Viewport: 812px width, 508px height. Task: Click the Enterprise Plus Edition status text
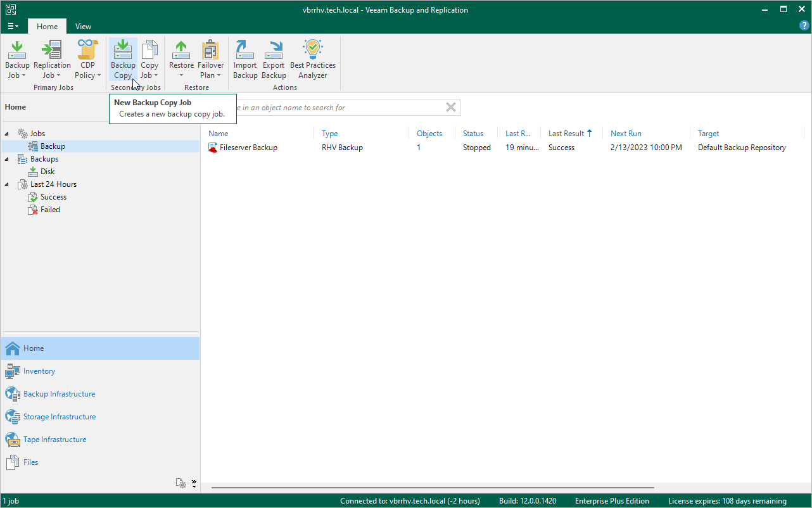click(x=612, y=501)
